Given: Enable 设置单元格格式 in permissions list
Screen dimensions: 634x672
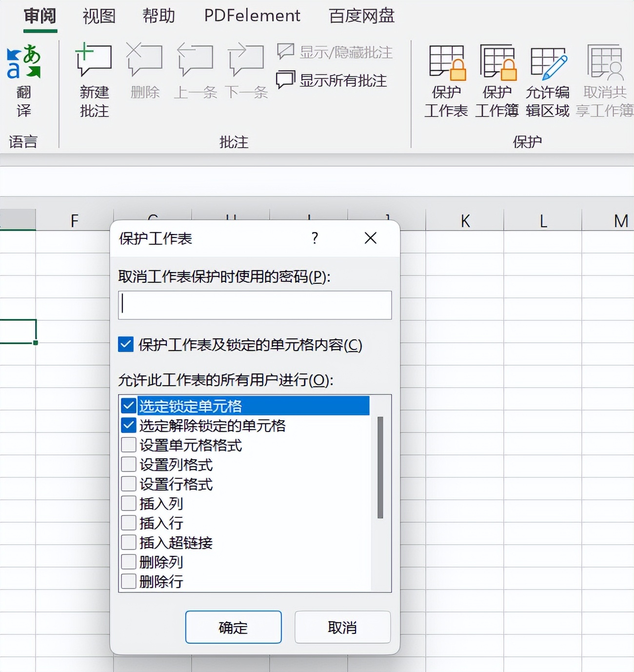Looking at the screenshot, I should click(x=128, y=445).
